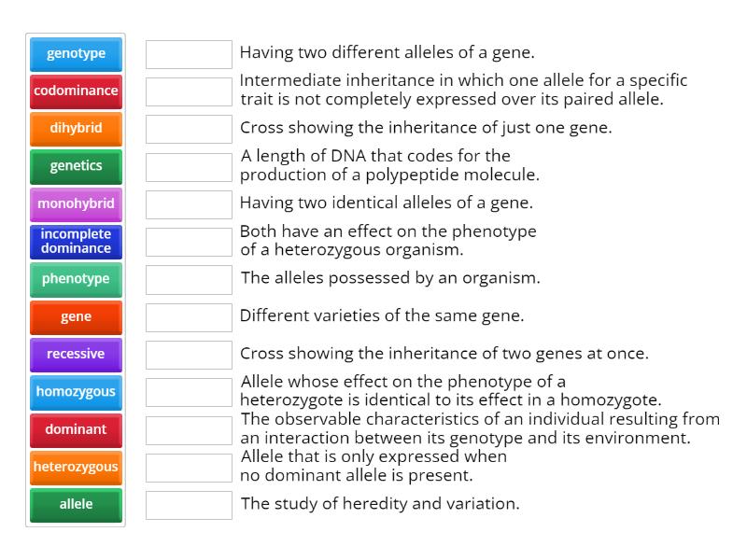Select the codominance tile
This screenshot has height=560, width=747.
(x=75, y=91)
